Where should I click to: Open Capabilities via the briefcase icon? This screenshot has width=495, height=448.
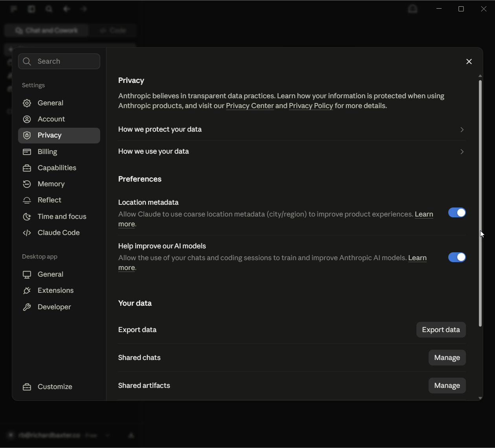coord(27,168)
